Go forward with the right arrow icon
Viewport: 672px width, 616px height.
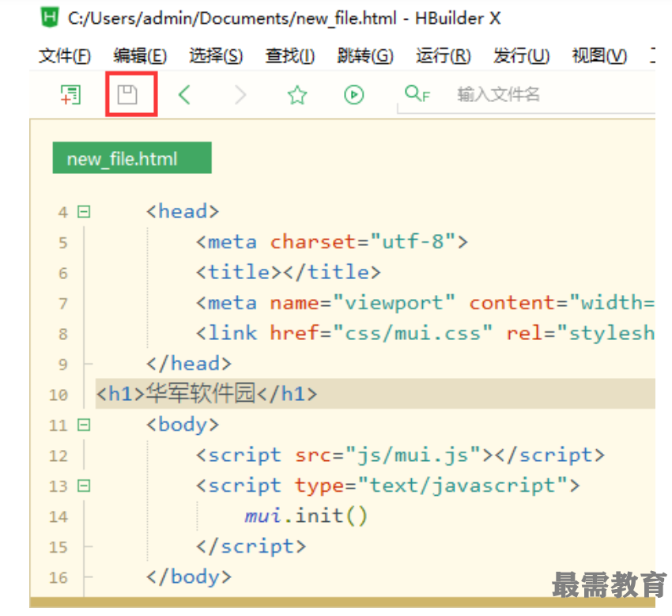240,95
